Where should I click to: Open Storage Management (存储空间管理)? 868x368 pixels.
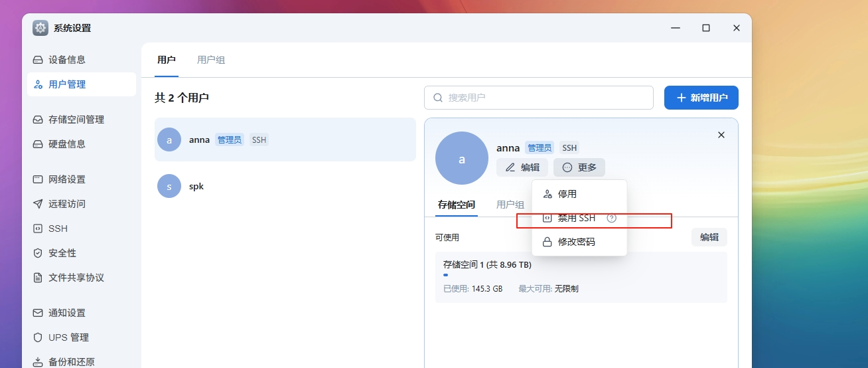82,120
